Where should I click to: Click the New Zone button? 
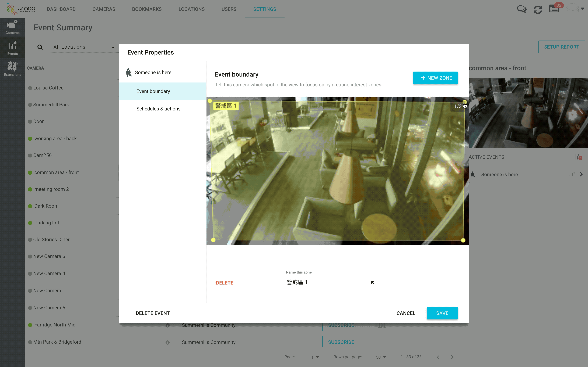pos(435,78)
